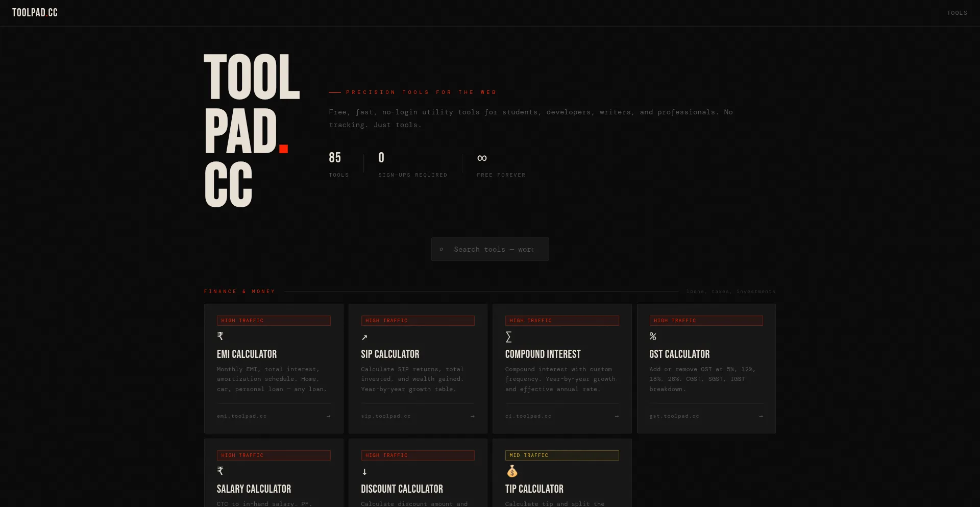Click MID TRAFFIC badge on Tip Calculator
Screen dimensions: 980x507
pyautogui.click(x=562, y=455)
